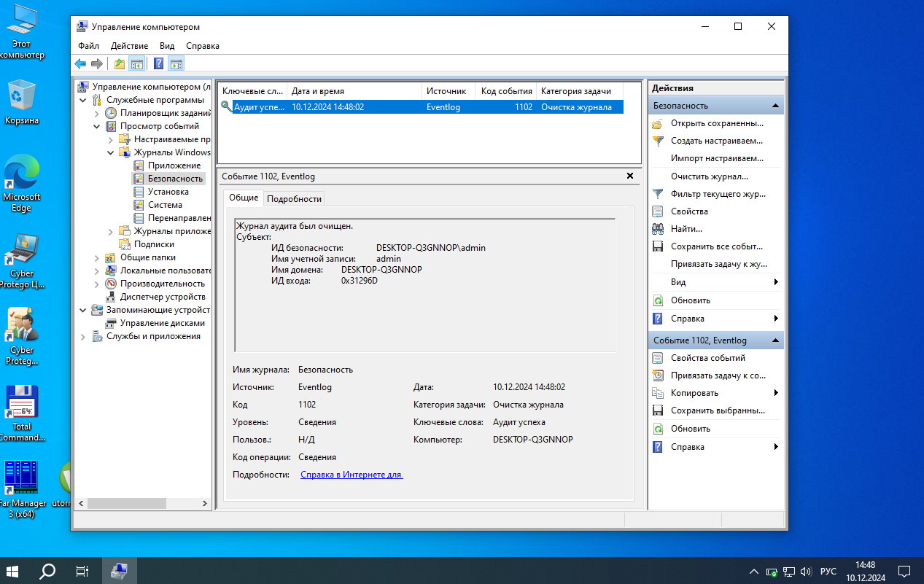
Task: Open the Вид menu in menu bar
Action: click(167, 46)
